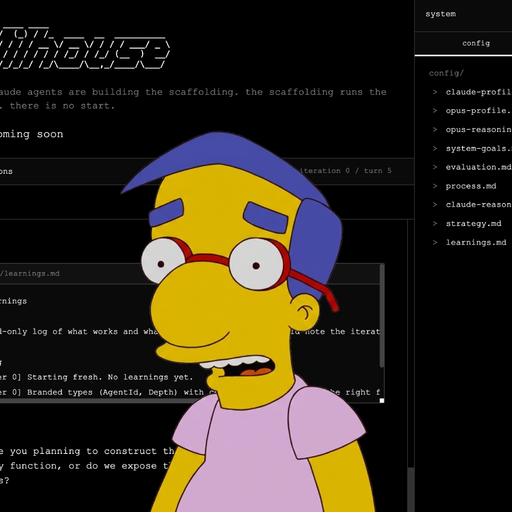Expand the opus-reasoning file chevron

(435, 130)
